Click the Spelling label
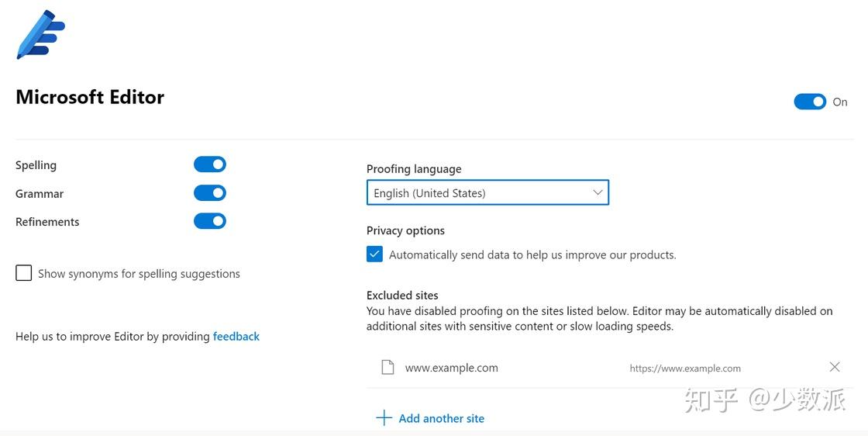Viewport: 868px width, 436px height. [x=36, y=165]
